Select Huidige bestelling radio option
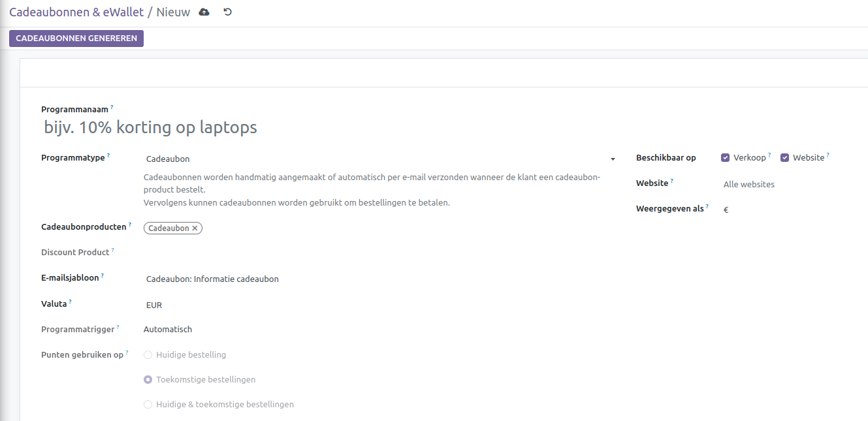The image size is (868, 421). point(148,355)
